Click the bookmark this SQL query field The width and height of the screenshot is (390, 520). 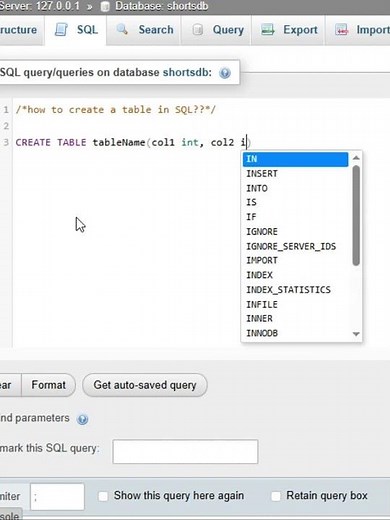point(185,451)
